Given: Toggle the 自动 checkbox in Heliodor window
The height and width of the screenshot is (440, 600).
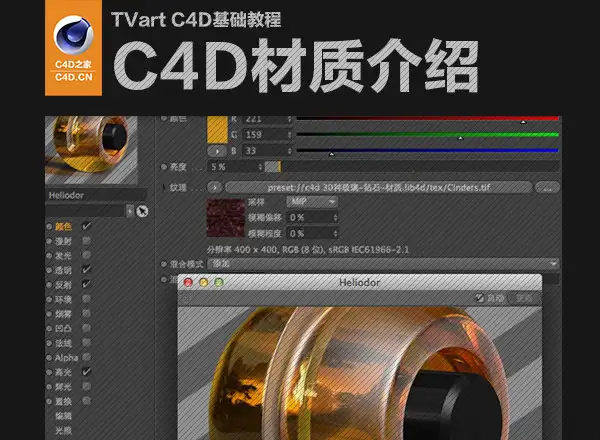Looking at the screenshot, I should (479, 298).
